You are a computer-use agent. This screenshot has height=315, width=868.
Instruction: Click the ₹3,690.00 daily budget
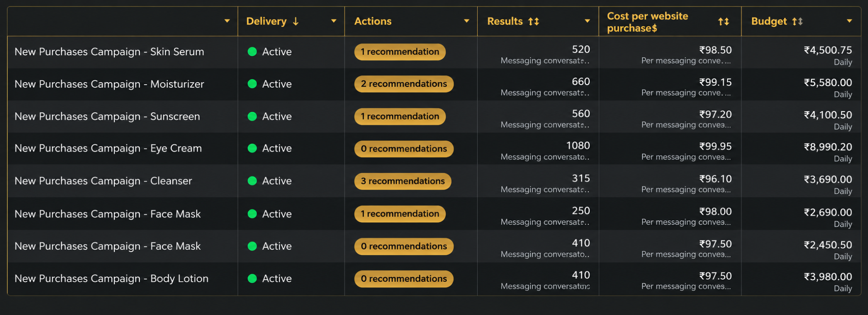click(828, 180)
